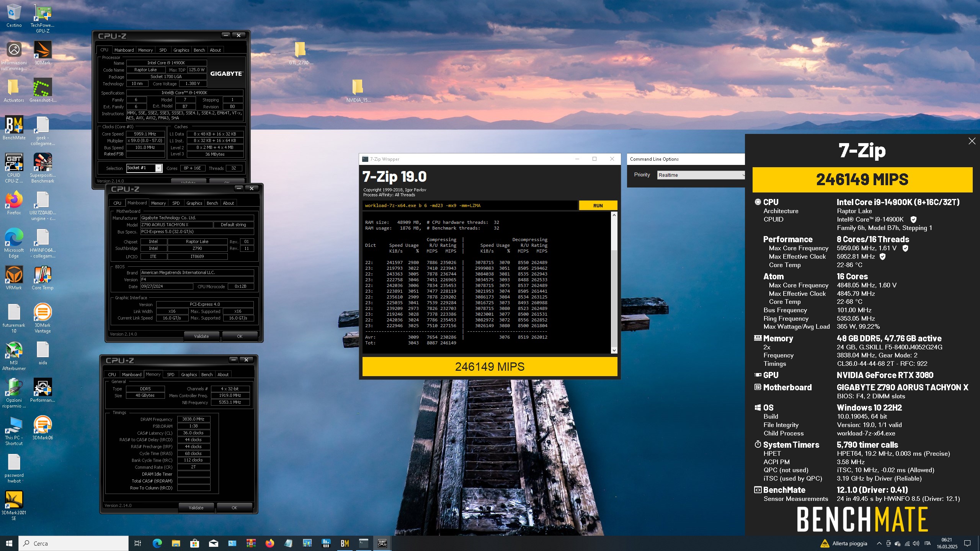
Task: Launch the 3DMark Vantage desktop icon
Action: tap(42, 318)
